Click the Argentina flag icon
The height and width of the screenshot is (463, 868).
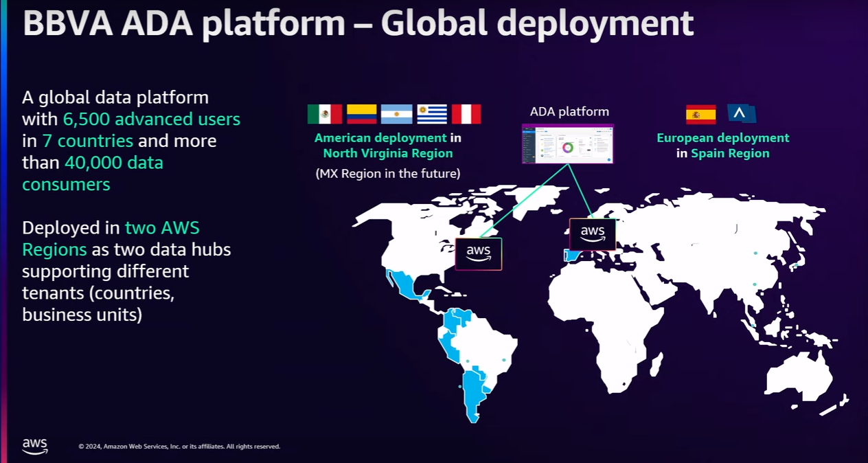396,114
